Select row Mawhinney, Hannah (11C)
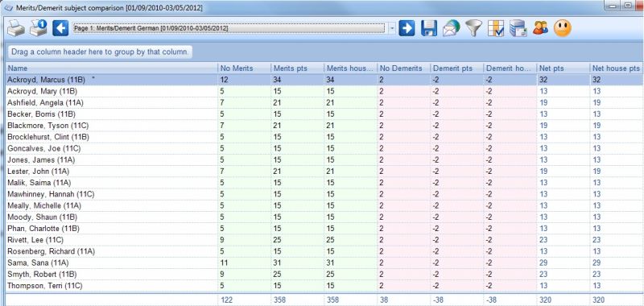Screen dimensions: 644x306 pos(324,194)
